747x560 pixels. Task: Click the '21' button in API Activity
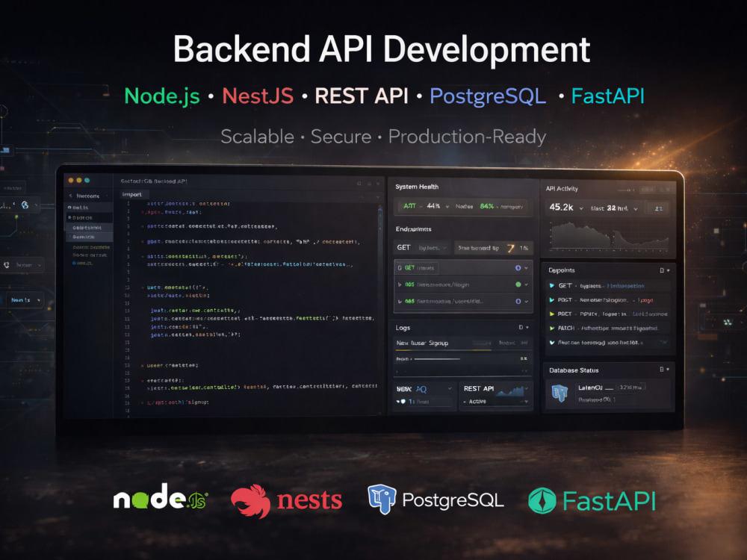[658, 208]
